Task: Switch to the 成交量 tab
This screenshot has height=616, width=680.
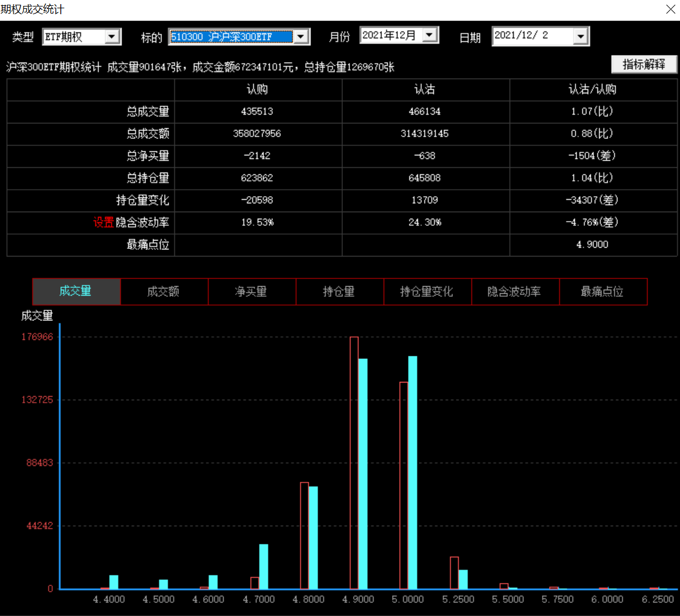Action: (76, 291)
